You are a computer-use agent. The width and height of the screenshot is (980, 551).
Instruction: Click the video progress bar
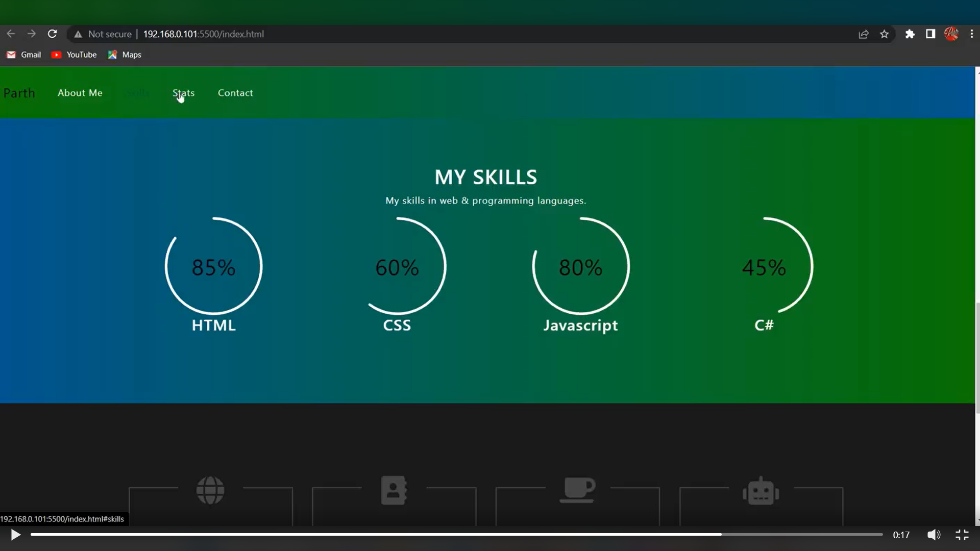coord(456,534)
